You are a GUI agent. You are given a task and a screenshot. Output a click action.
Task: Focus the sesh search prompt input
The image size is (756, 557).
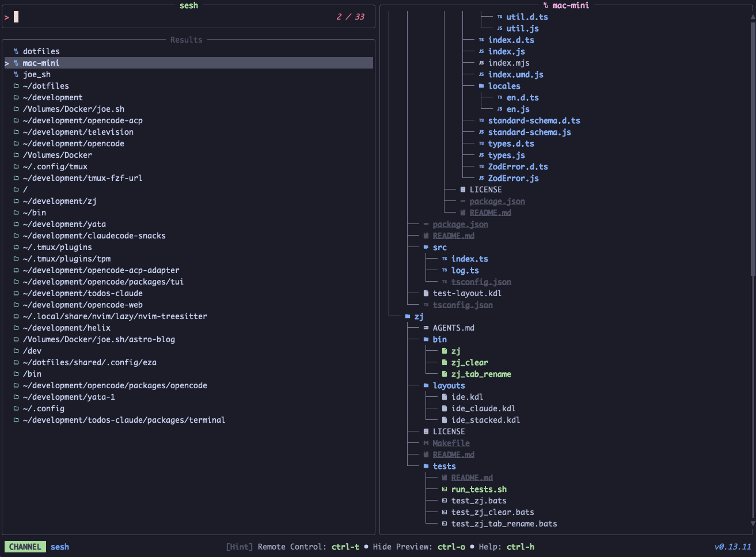point(173,17)
